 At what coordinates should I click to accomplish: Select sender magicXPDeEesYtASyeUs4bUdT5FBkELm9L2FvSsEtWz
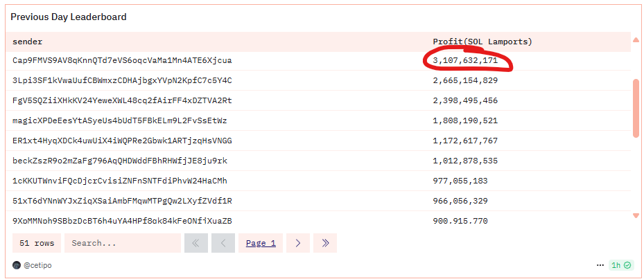click(119, 120)
